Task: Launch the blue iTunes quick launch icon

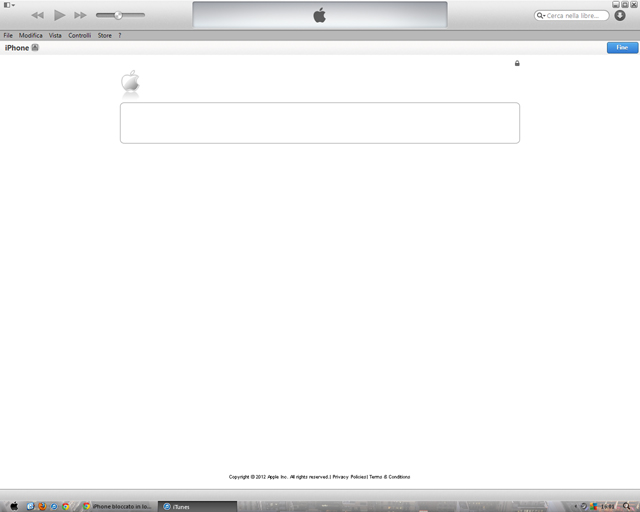Action: (54, 506)
